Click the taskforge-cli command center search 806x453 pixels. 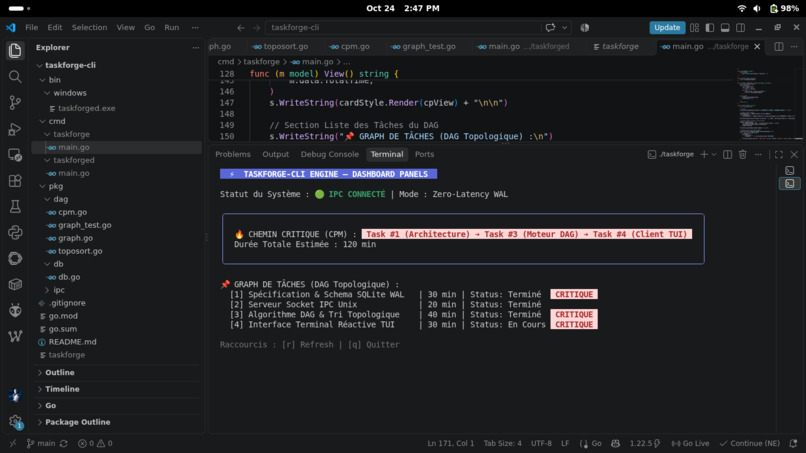[x=403, y=28]
